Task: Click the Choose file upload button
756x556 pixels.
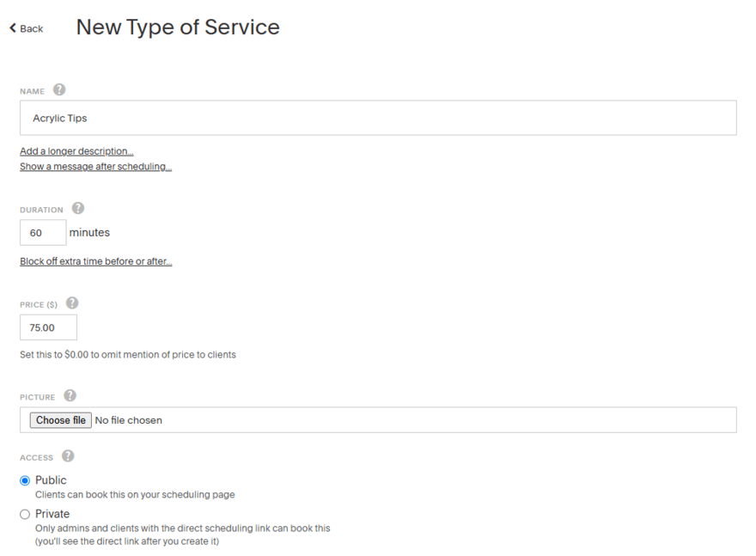Action: 60,419
